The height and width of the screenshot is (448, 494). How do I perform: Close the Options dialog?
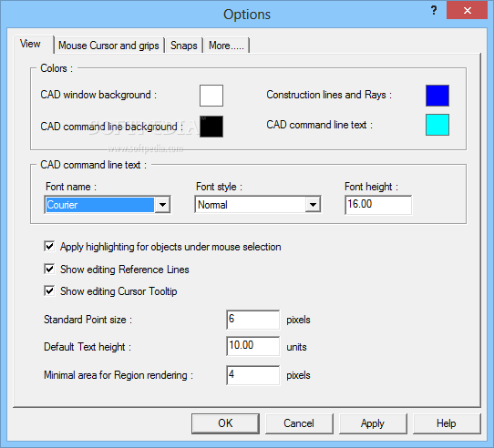(467, 11)
